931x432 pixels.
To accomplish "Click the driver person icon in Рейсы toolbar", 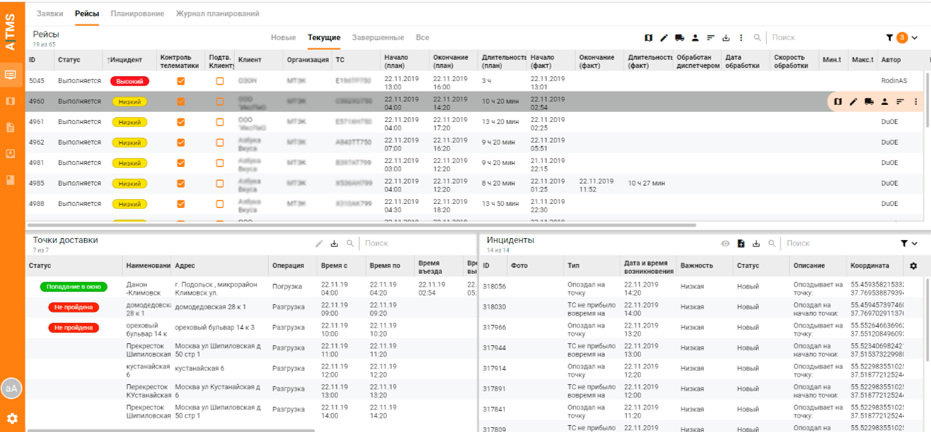I will click(695, 38).
